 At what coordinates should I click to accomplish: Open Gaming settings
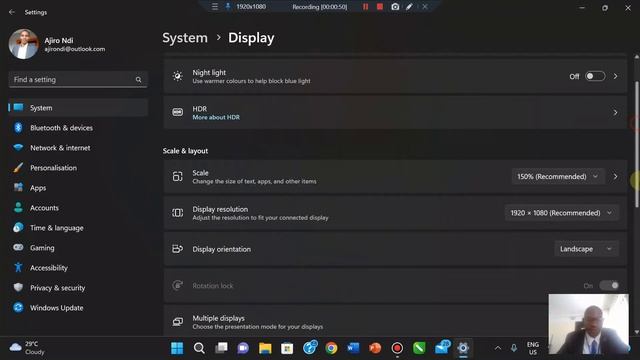(78, 248)
